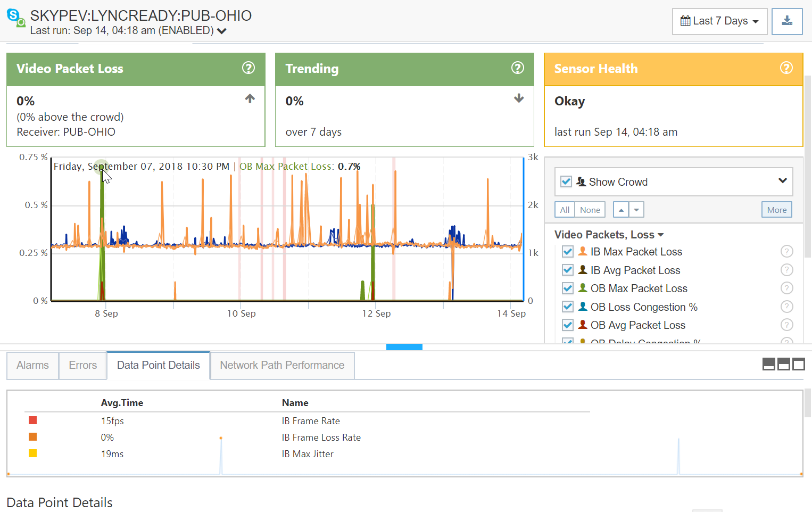Open Trending card help icon
This screenshot has height=512, width=812.
point(518,68)
